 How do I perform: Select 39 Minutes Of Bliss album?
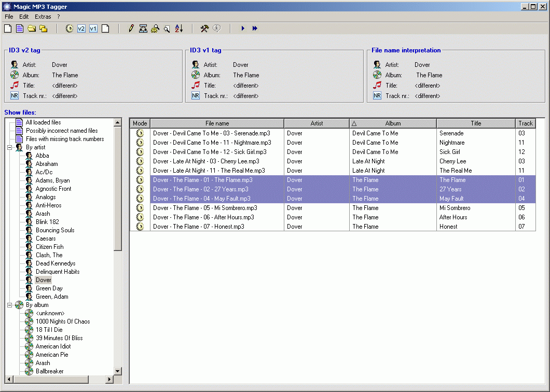pyautogui.click(x=59, y=338)
